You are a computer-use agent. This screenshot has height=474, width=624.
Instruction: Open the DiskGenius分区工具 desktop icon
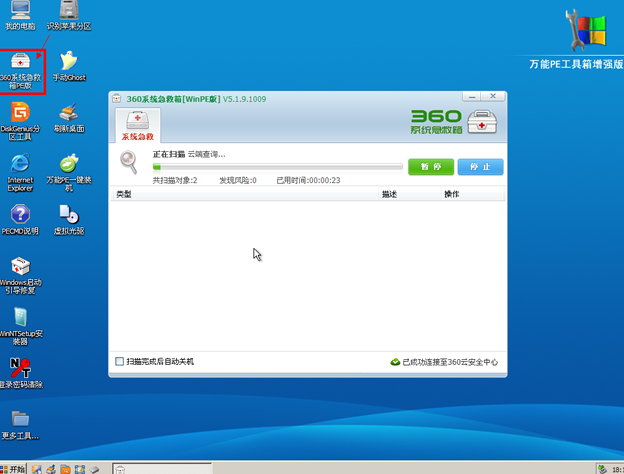click(x=20, y=121)
